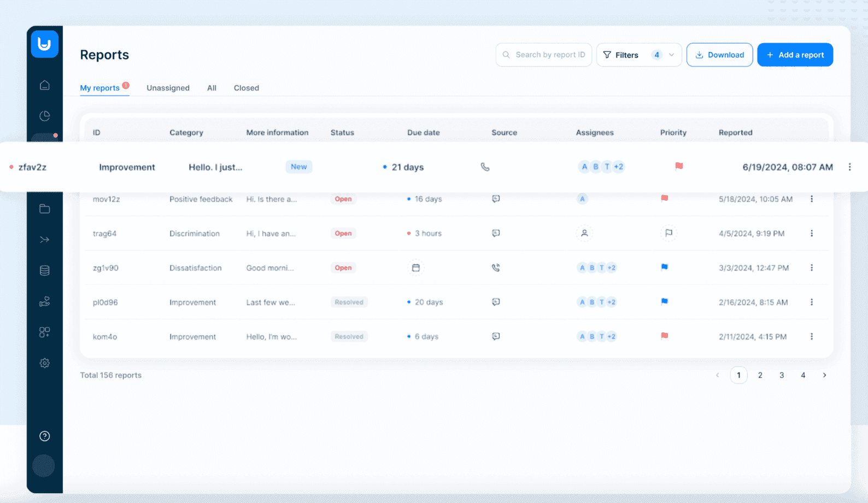Image resolution: width=868 pixels, height=503 pixels.
Task: Toggle the empty priority flag on trag64
Action: tap(668, 233)
